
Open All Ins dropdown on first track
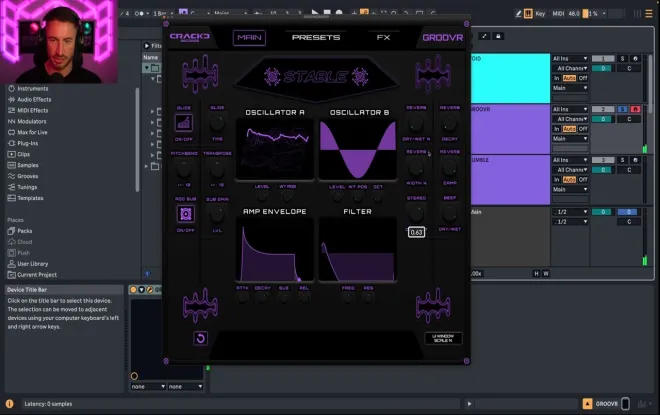[x=570, y=59]
